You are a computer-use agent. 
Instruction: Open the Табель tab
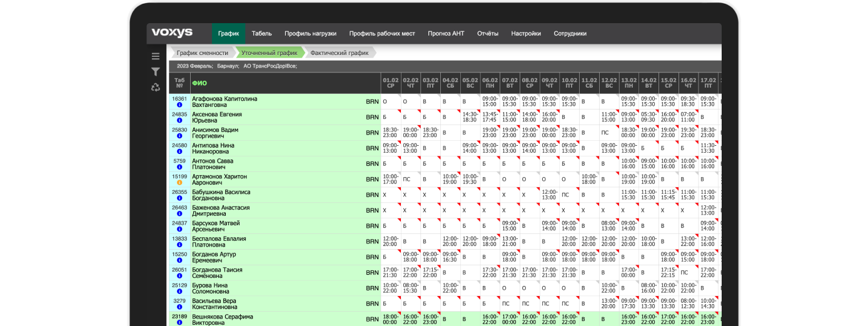click(x=261, y=34)
